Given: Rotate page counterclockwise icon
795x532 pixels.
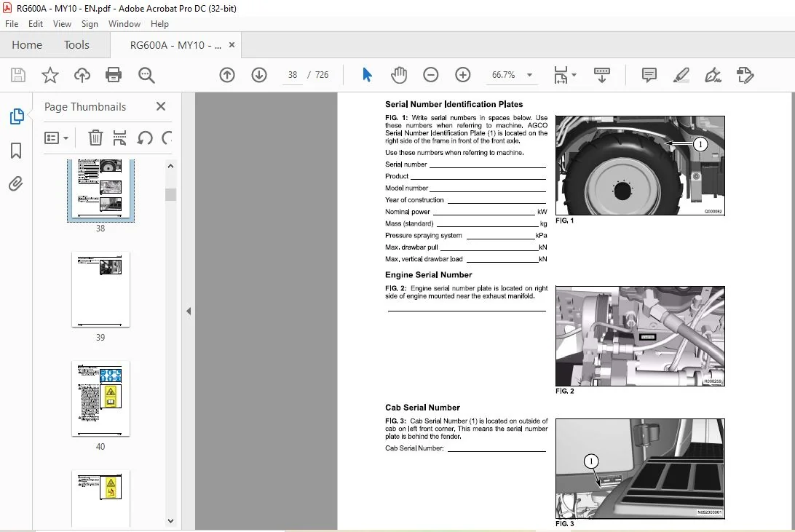Looking at the screenshot, I should (x=145, y=138).
